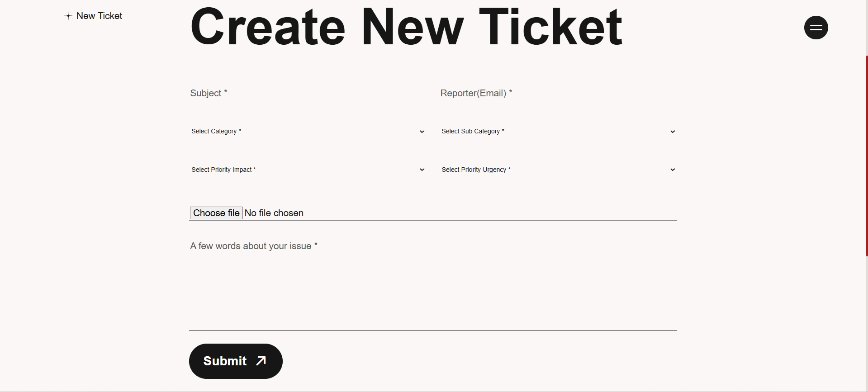Viewport: 868px width, 392px height.
Task: Click the Priority Impact chevron arrow
Action: [x=422, y=170]
